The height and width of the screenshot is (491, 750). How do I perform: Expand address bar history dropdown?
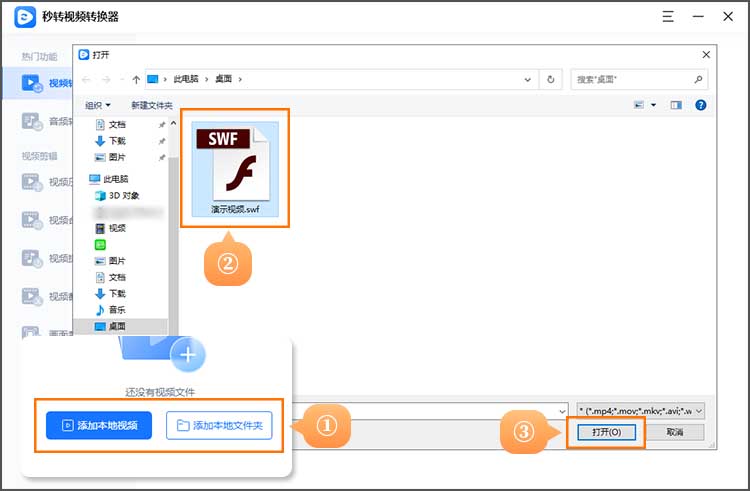point(529,78)
